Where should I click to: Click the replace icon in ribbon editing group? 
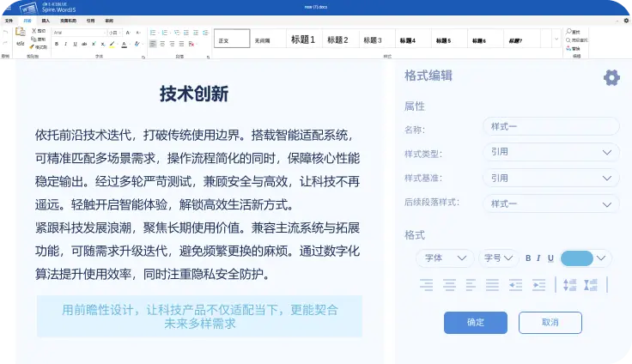click(x=568, y=48)
